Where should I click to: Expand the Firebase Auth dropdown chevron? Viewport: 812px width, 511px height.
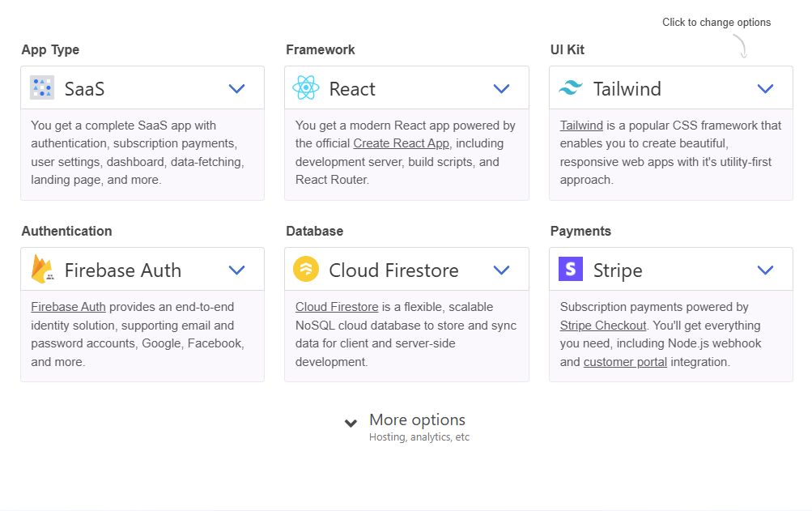tap(236, 270)
